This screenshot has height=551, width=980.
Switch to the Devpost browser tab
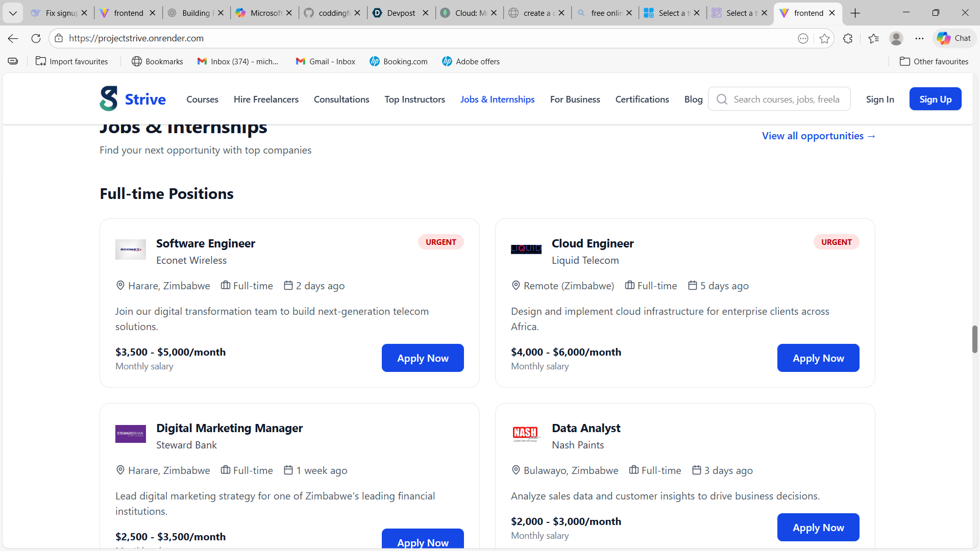pos(401,13)
